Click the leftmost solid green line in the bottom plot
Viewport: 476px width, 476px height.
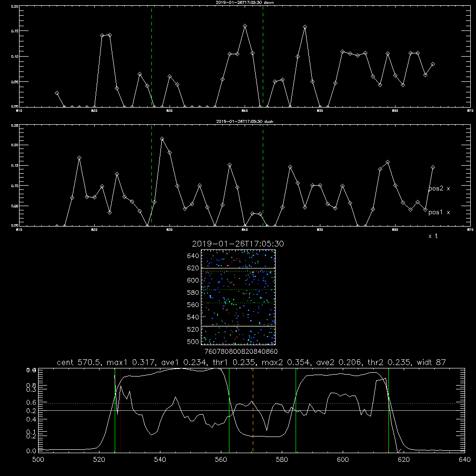click(x=115, y=410)
